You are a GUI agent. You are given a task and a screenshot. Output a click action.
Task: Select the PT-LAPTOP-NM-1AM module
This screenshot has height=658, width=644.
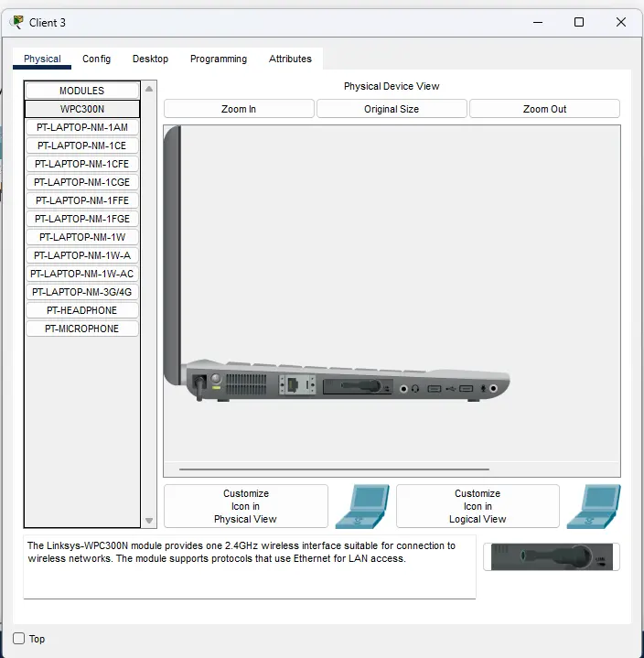click(x=81, y=127)
